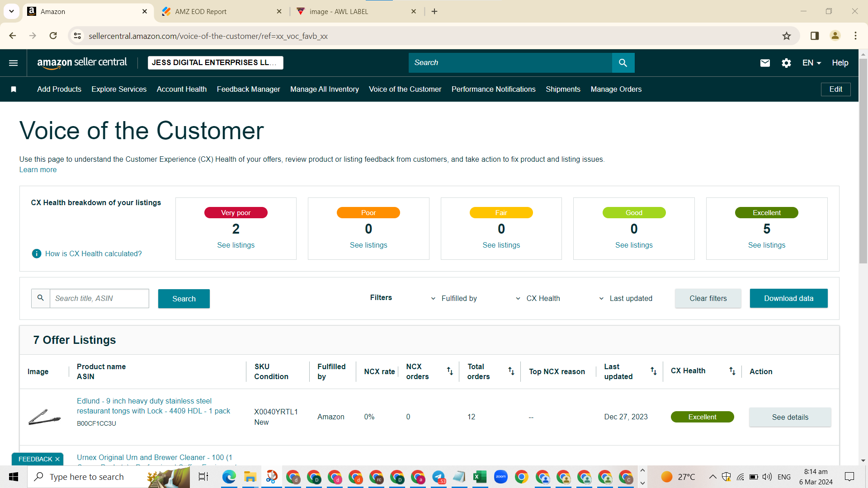Open Performance Notifications

494,89
